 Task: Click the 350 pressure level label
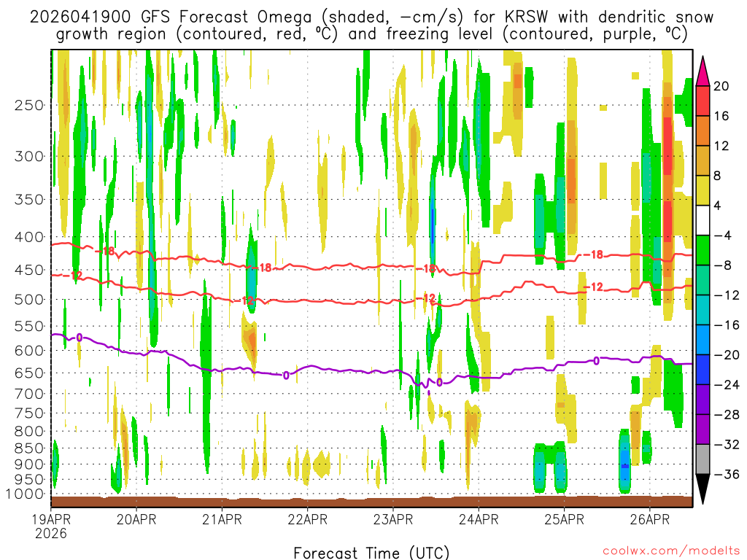tap(29, 200)
